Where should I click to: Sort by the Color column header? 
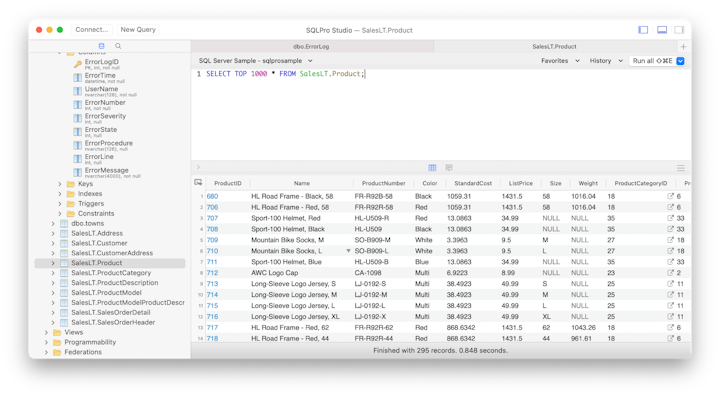pos(430,183)
